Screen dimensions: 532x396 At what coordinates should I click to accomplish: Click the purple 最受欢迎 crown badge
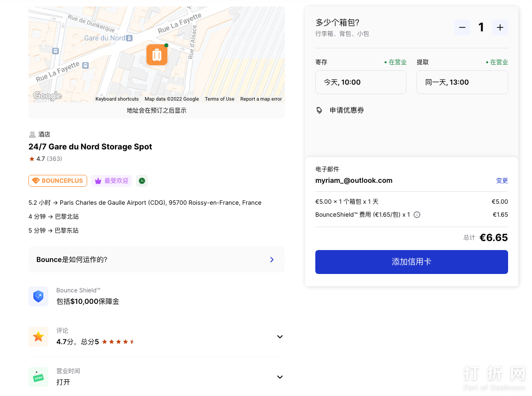click(x=112, y=181)
